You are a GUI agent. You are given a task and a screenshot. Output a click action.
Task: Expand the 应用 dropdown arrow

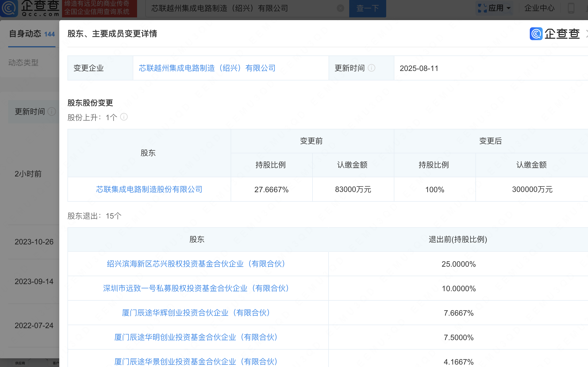[509, 8]
